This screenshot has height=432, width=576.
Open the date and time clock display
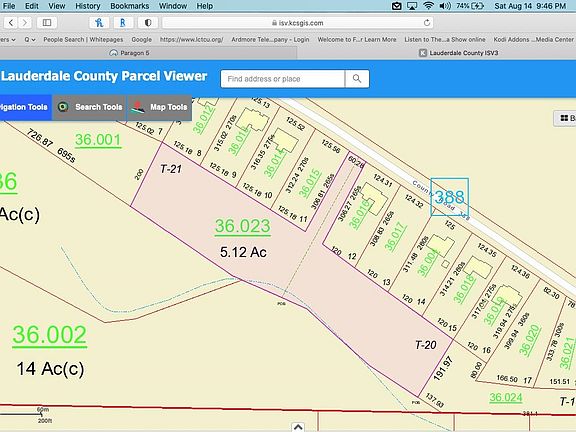(530, 6)
